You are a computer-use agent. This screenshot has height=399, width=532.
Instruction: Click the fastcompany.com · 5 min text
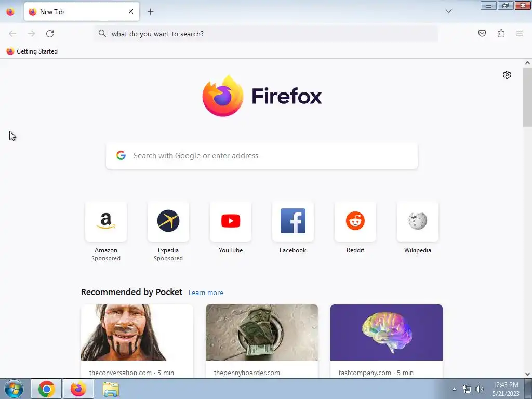coord(376,373)
